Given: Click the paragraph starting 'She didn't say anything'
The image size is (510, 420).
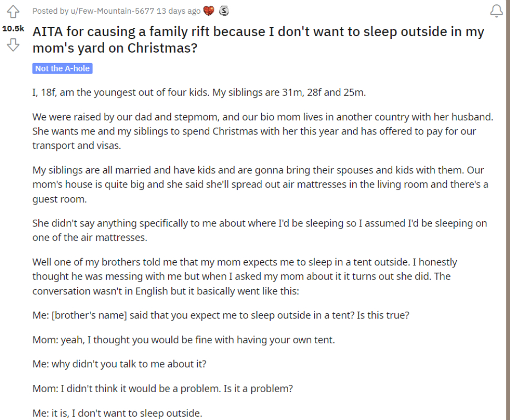Looking at the screenshot, I should click(x=260, y=230).
